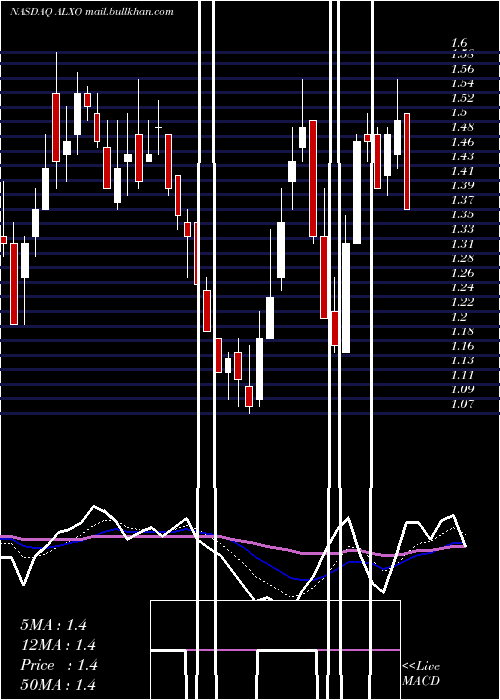The image size is (500, 700).
Task: Select the 1.37 price axis label
Action: pos(462,200)
